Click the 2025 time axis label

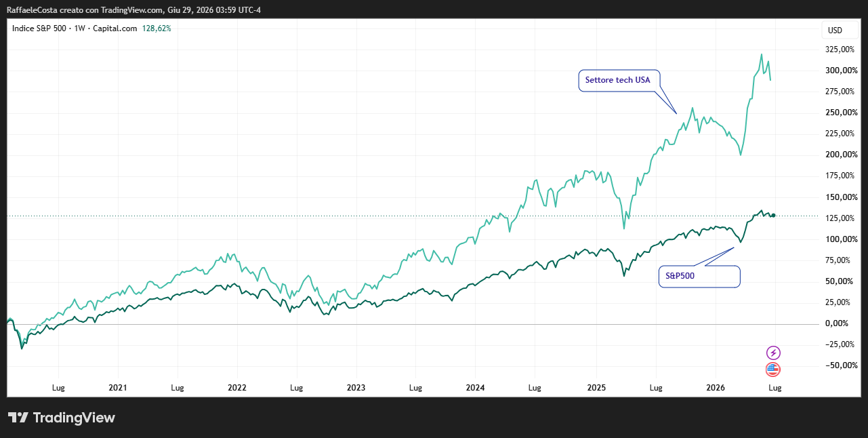click(596, 389)
